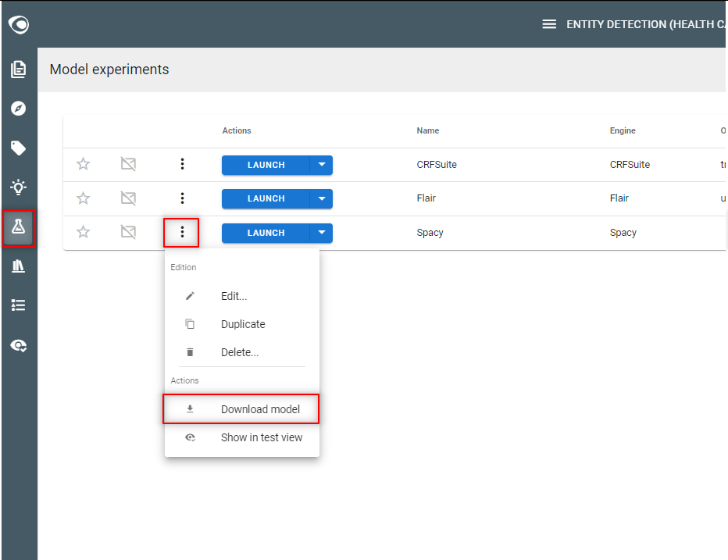Click the CRFSuite engine cell
The height and width of the screenshot is (560, 728).
pyautogui.click(x=630, y=164)
